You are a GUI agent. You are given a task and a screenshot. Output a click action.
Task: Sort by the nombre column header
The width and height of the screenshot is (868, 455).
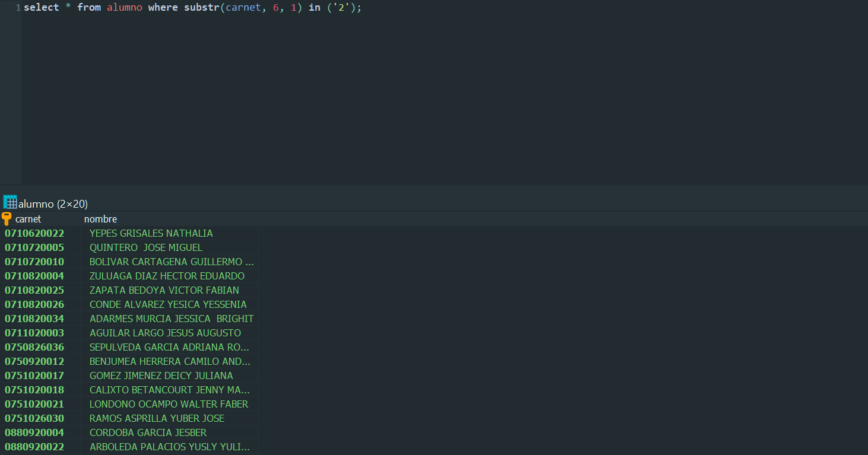[100, 219]
